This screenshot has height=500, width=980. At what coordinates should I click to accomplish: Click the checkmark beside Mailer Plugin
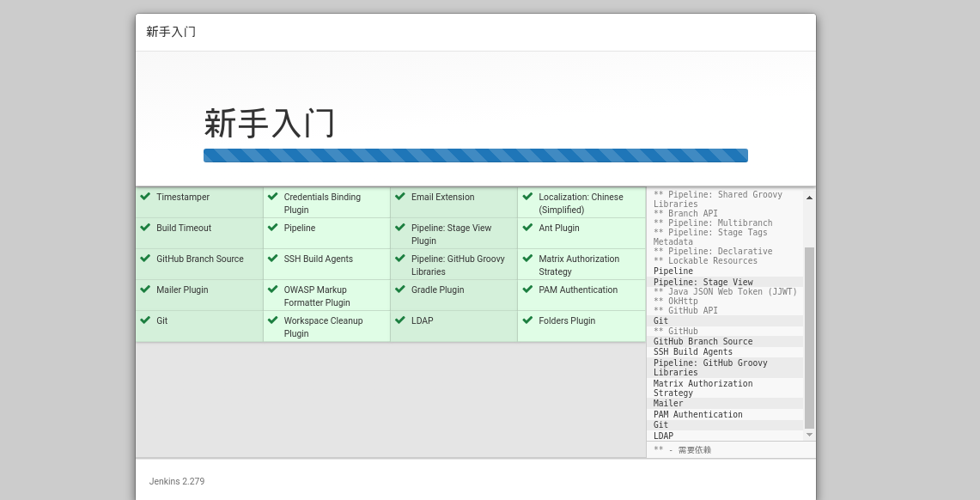(x=145, y=290)
